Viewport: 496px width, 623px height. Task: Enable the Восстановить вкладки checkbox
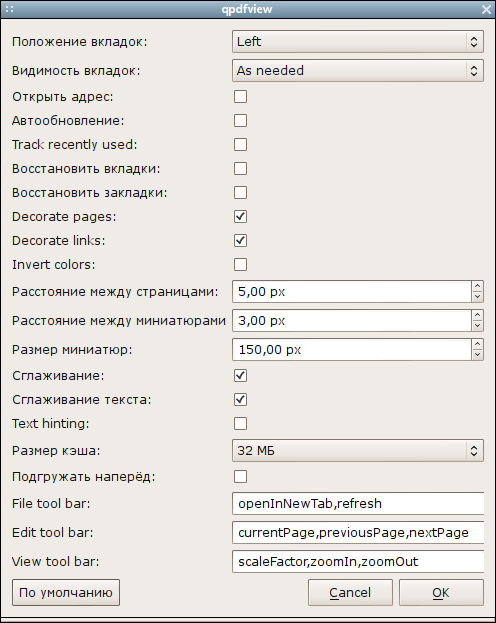pyautogui.click(x=240, y=168)
